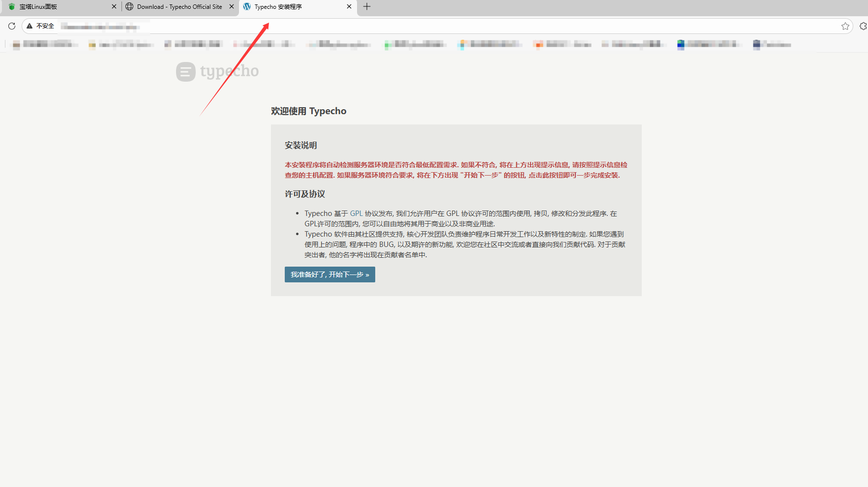Close the Download - Typecho Official Site tab
This screenshot has height=487, width=868.
[x=232, y=7]
